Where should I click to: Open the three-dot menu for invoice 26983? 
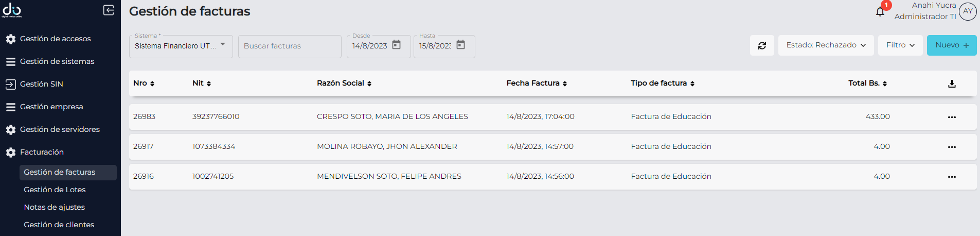952,117
